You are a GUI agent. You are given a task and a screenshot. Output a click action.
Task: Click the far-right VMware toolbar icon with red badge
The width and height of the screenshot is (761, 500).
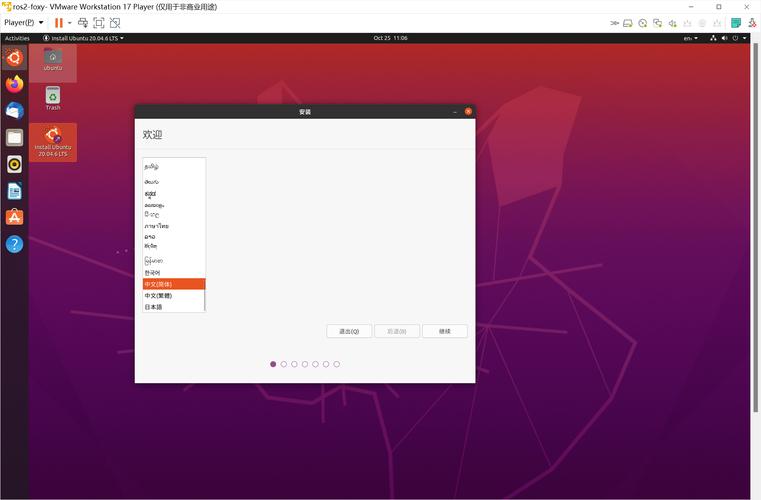752,23
